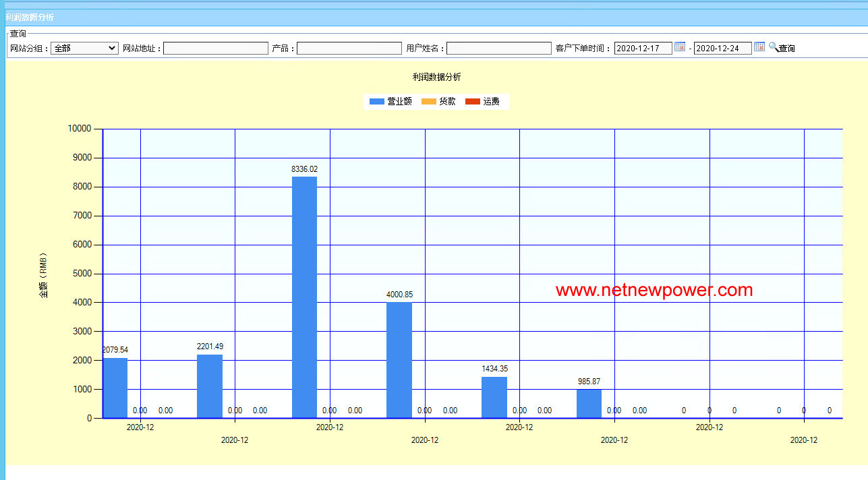Open the calendar picker for start date
This screenshot has height=480, width=868.
click(x=680, y=47)
